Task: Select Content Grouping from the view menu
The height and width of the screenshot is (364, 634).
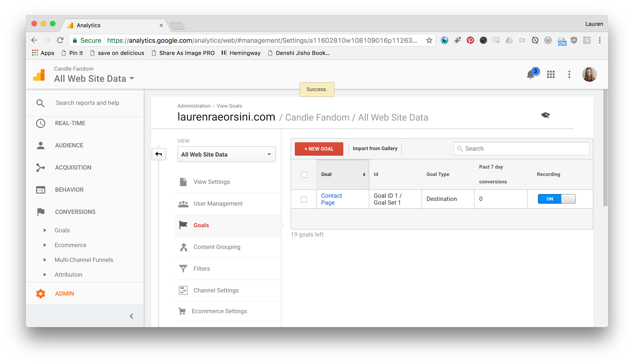Action: click(x=217, y=247)
